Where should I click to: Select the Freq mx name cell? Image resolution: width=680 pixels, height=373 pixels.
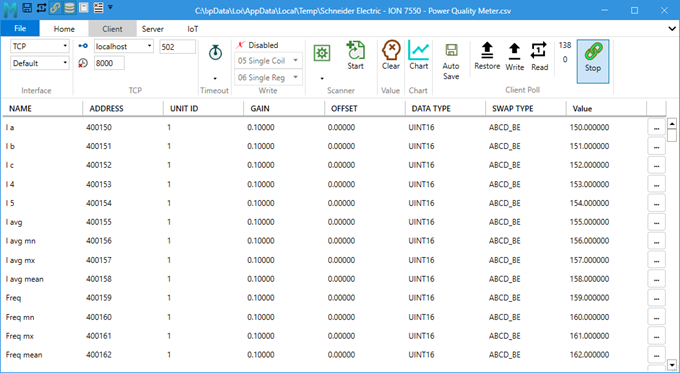tap(20, 336)
